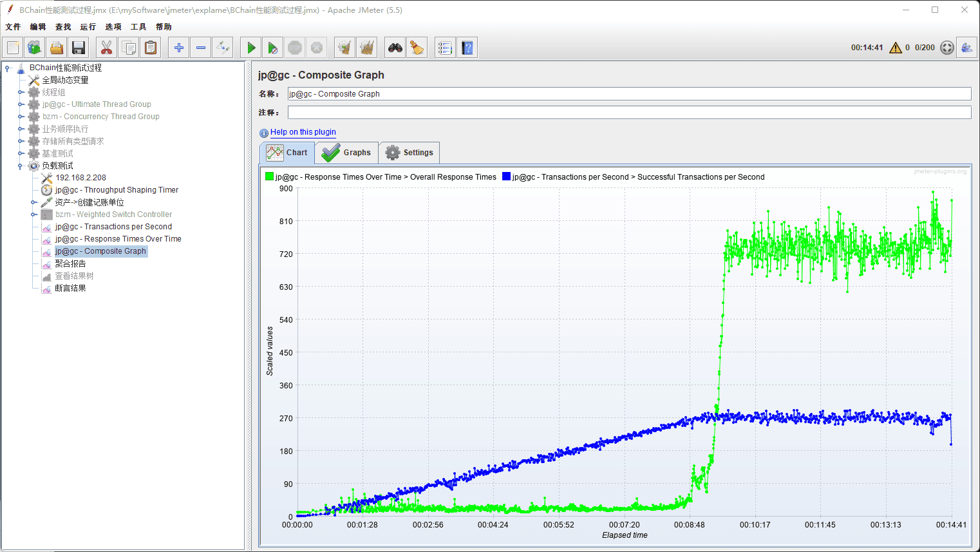
Task: Click Start no pauses toolbar icon
Action: tap(273, 48)
